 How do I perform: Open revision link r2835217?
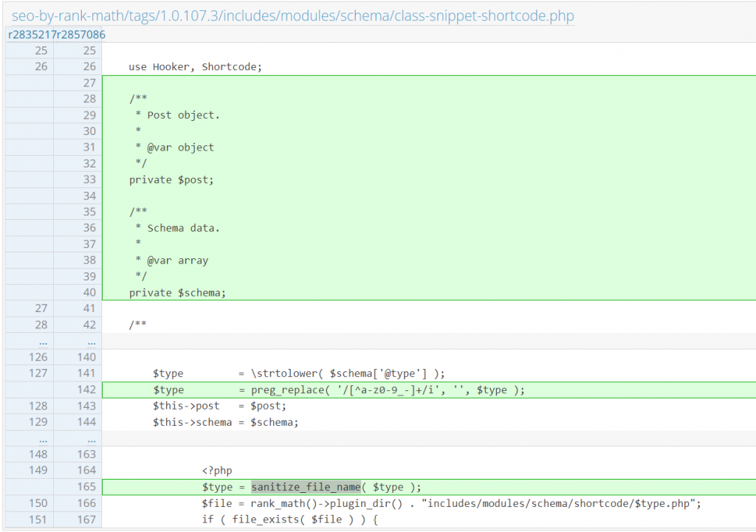coord(30,35)
